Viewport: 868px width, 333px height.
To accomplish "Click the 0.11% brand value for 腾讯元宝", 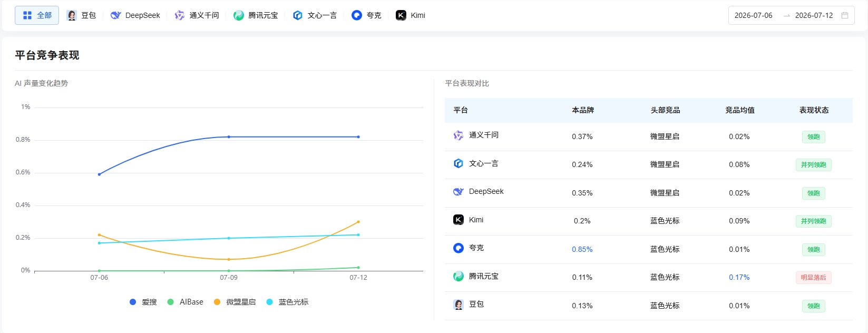I will coord(582,277).
